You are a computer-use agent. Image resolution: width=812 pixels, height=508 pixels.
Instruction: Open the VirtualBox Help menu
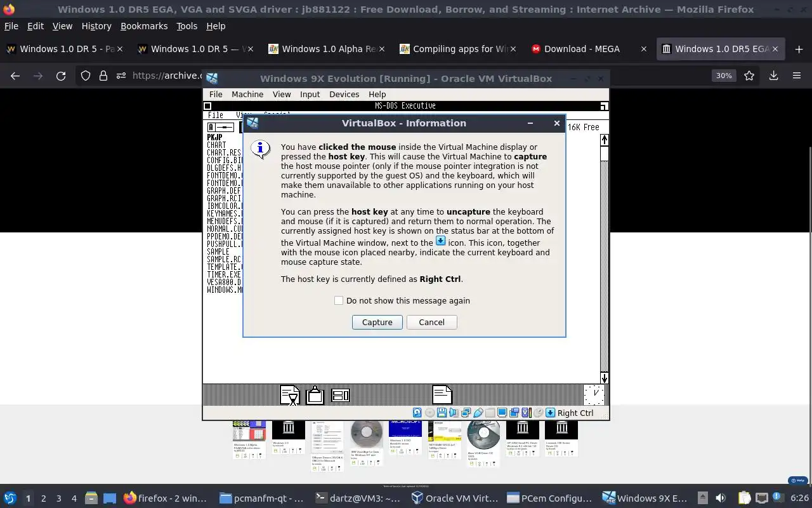pyautogui.click(x=377, y=94)
